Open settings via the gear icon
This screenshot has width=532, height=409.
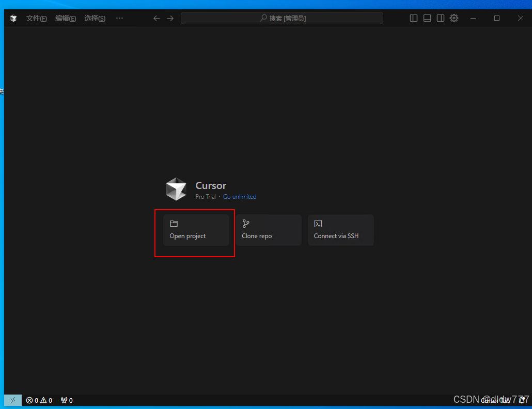click(x=454, y=18)
